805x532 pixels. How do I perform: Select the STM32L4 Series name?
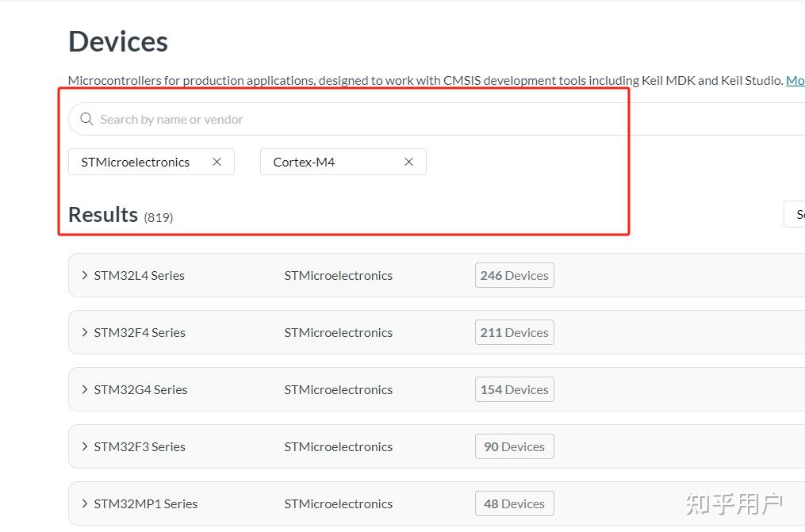(x=139, y=275)
